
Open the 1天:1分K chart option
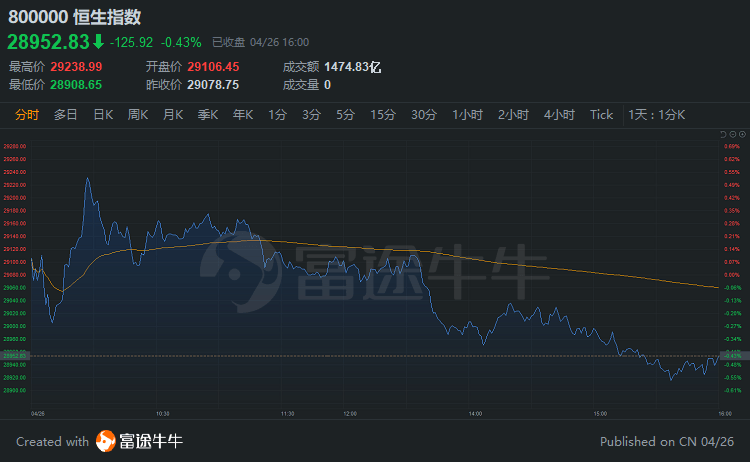(x=657, y=115)
